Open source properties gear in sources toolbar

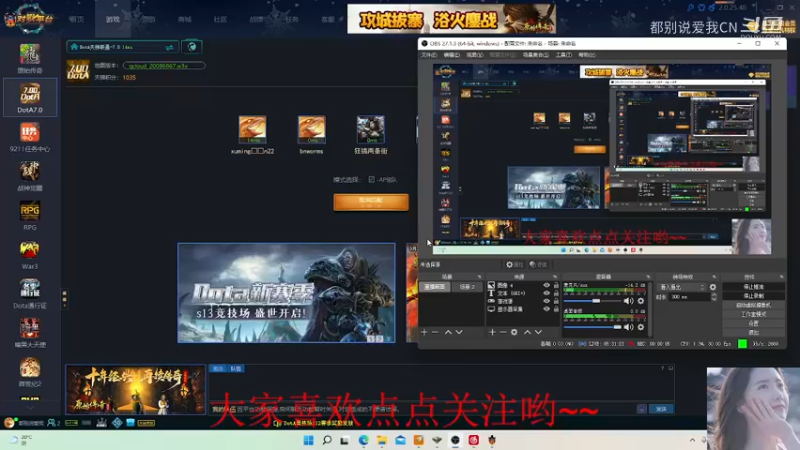pos(514,332)
